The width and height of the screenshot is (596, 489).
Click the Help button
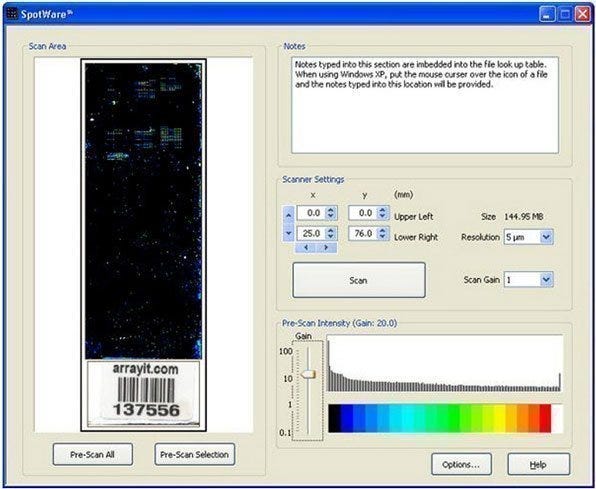[x=539, y=464]
